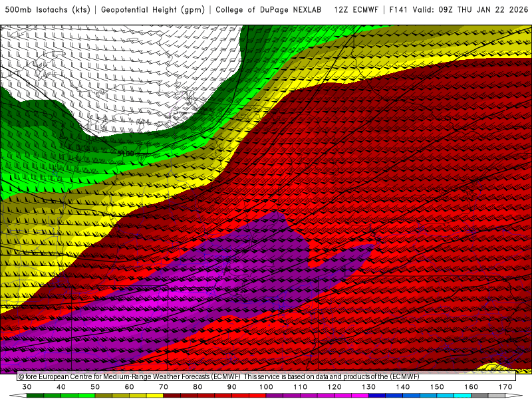Click the 'F141' forecast hour label
This screenshot has height=399, width=532.
point(398,10)
